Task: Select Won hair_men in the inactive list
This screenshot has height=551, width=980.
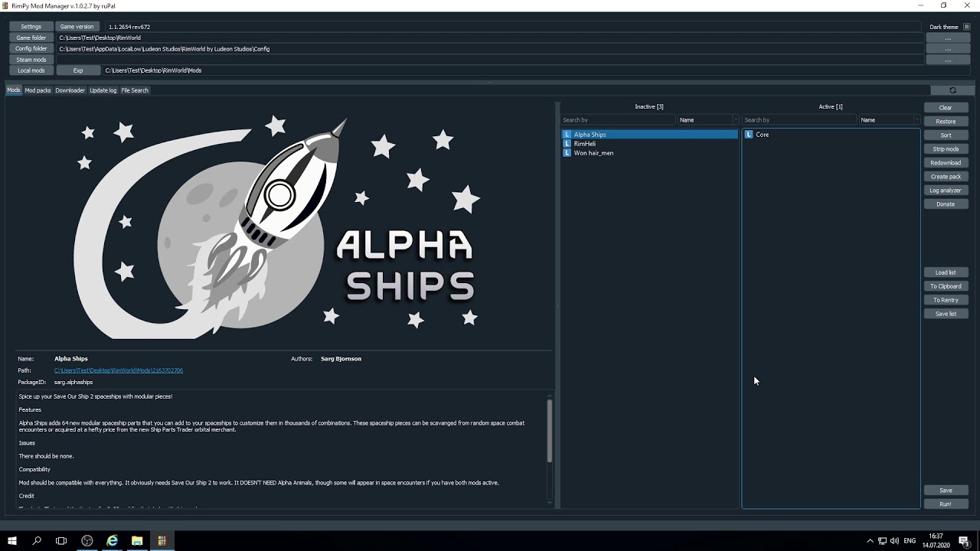Action: (x=649, y=153)
